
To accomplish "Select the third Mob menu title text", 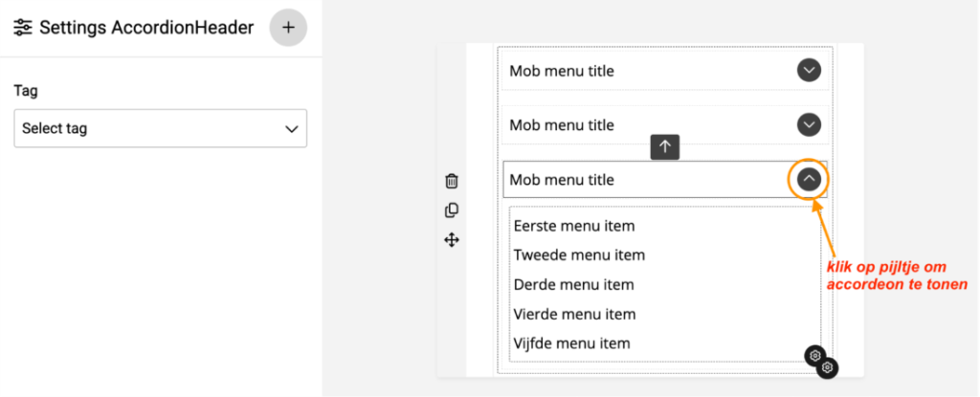I will pyautogui.click(x=562, y=180).
